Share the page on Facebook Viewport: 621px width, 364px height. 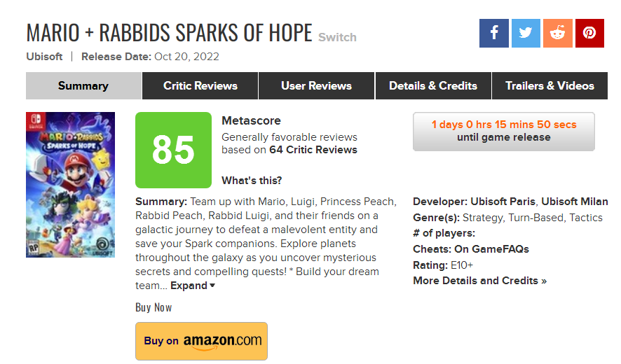point(493,33)
